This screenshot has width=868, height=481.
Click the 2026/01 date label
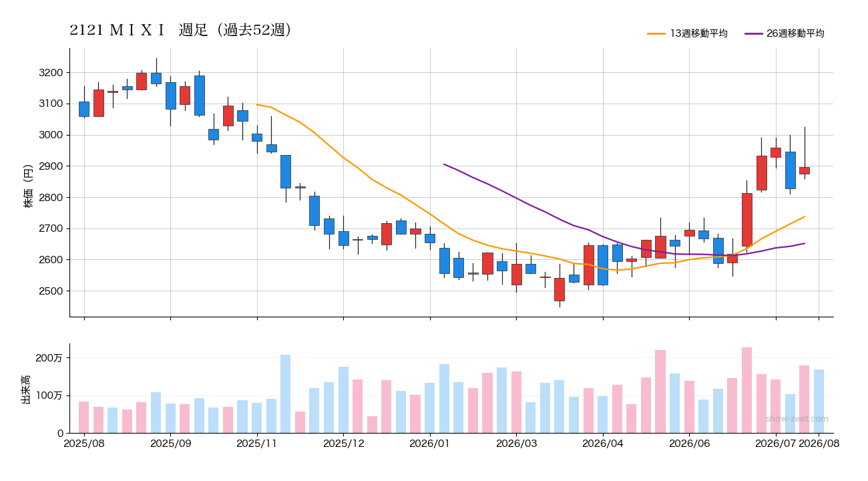coord(430,444)
